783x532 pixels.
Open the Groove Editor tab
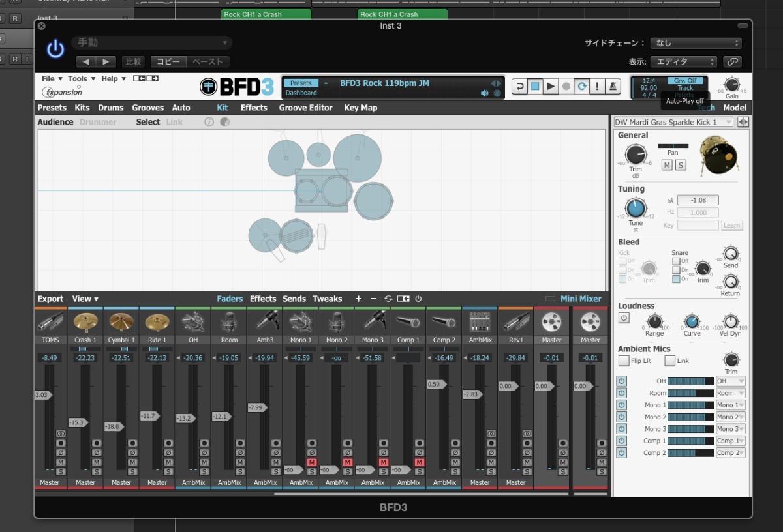(x=305, y=108)
